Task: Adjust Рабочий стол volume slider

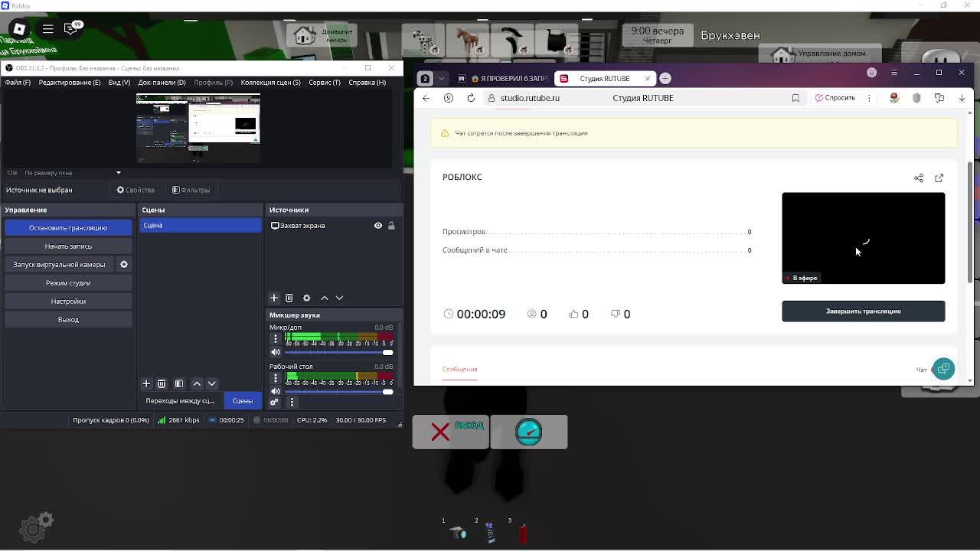Action: tap(339, 391)
